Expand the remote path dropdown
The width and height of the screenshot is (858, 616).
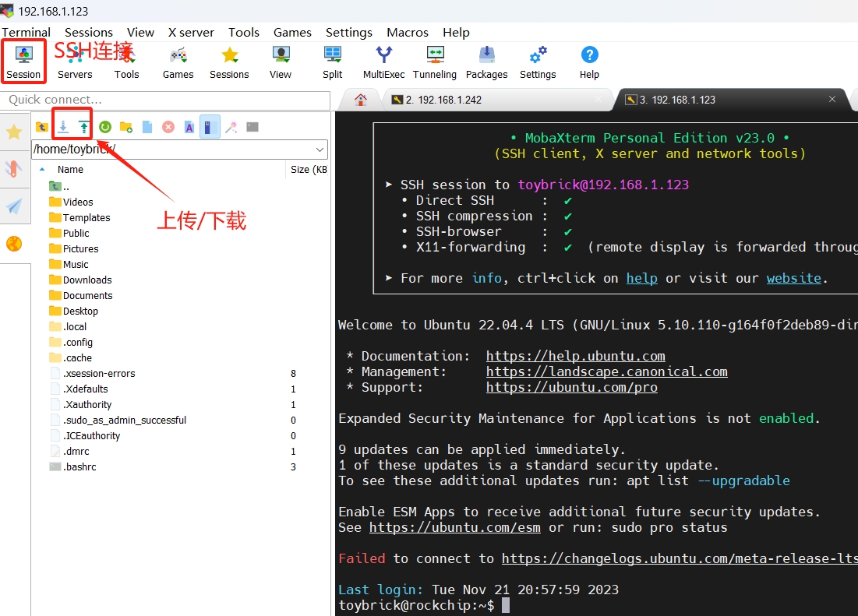point(320,150)
